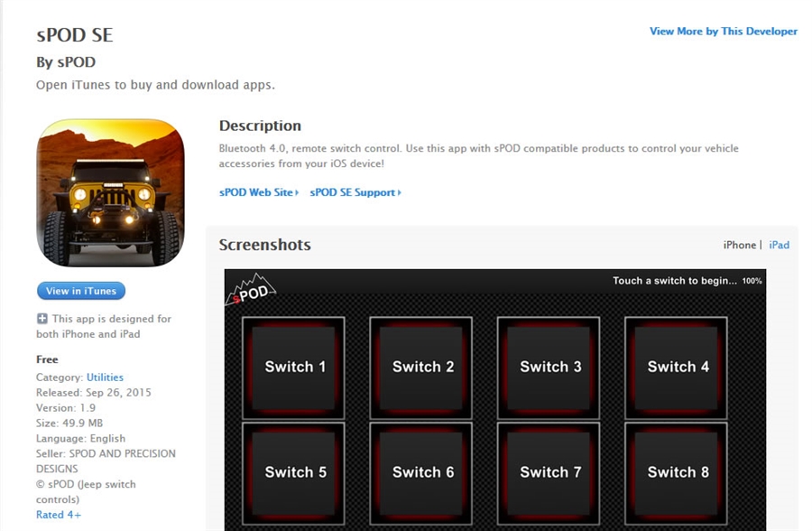Viewport: 812px width, 531px height.
Task: Switch screenshots to the iPad tab
Action: click(x=779, y=245)
